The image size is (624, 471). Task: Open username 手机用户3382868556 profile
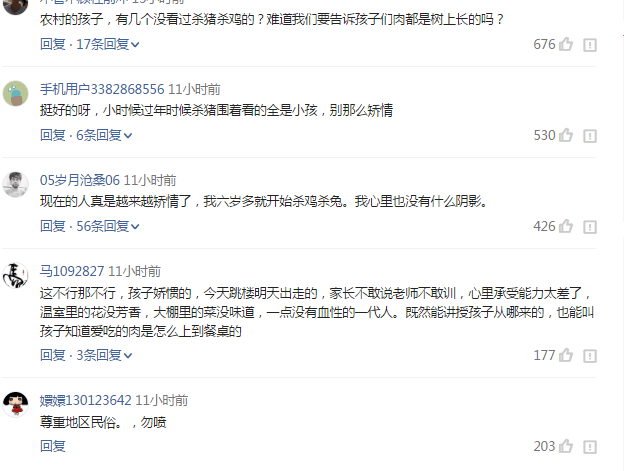click(102, 89)
